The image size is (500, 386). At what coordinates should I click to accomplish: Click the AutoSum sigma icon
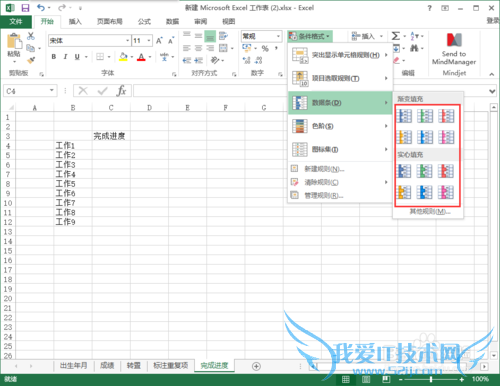tap(396, 36)
